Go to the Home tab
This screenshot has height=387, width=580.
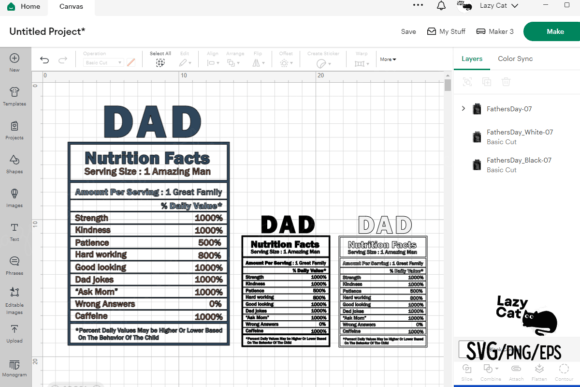click(24, 6)
